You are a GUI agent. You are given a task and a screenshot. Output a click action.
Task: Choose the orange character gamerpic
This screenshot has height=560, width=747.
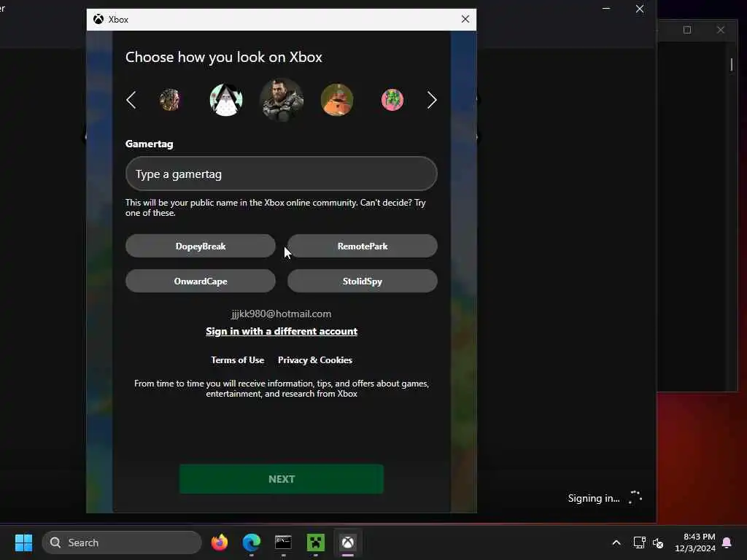[x=337, y=100]
